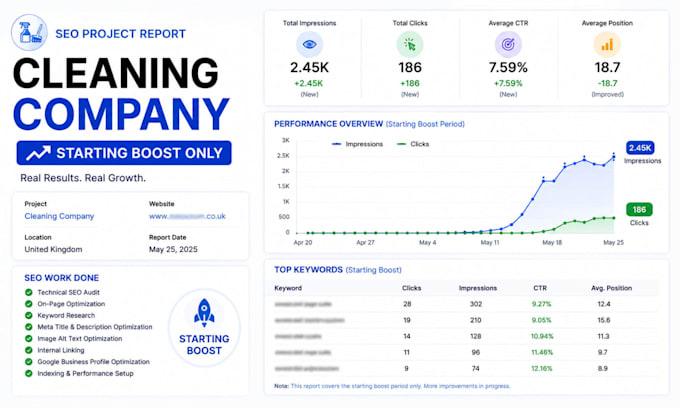
Task: Click the green check beside Keyword Research
Action: click(x=29, y=315)
